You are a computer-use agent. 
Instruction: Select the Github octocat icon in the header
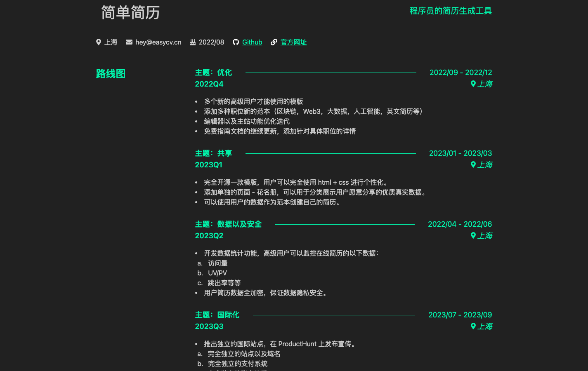(x=236, y=42)
